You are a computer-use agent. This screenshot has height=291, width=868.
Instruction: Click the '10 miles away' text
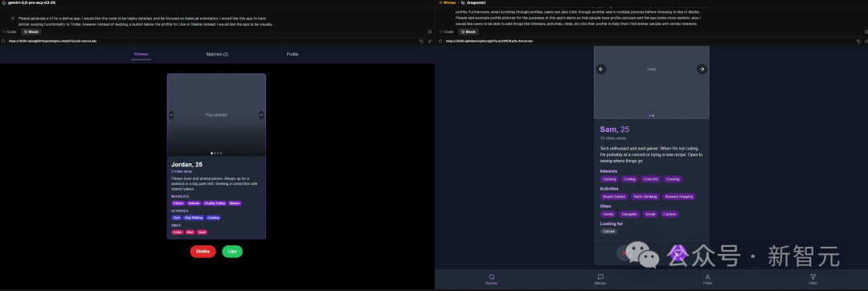click(612, 137)
